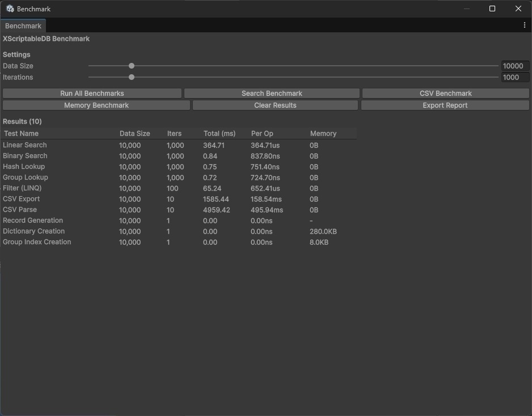Viewport: 532px width, 416px height.
Task: Select the Dictionary Creation row name
Action: [x=33, y=231]
